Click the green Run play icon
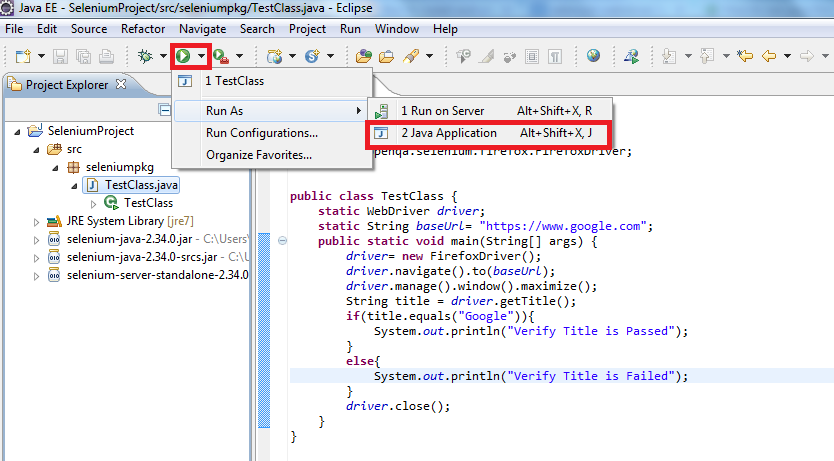Screen dimensions: 834x461 [183, 56]
